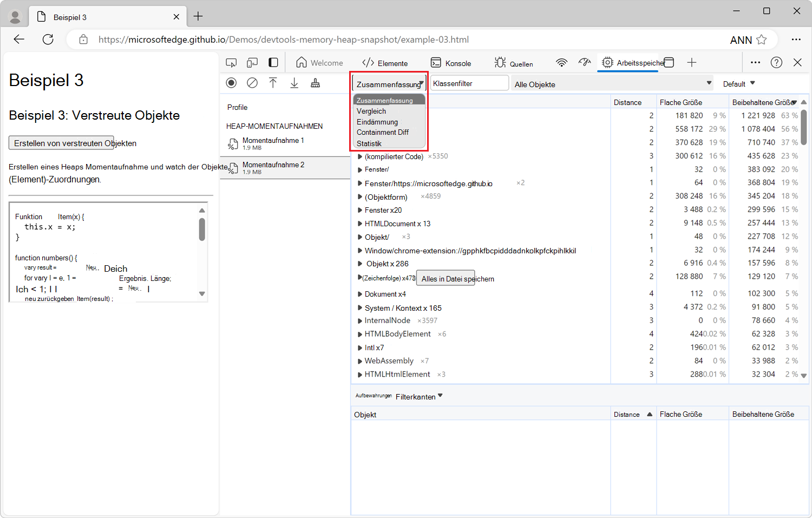Click into the Klassenfilter input field
812x518 pixels.
(469, 83)
